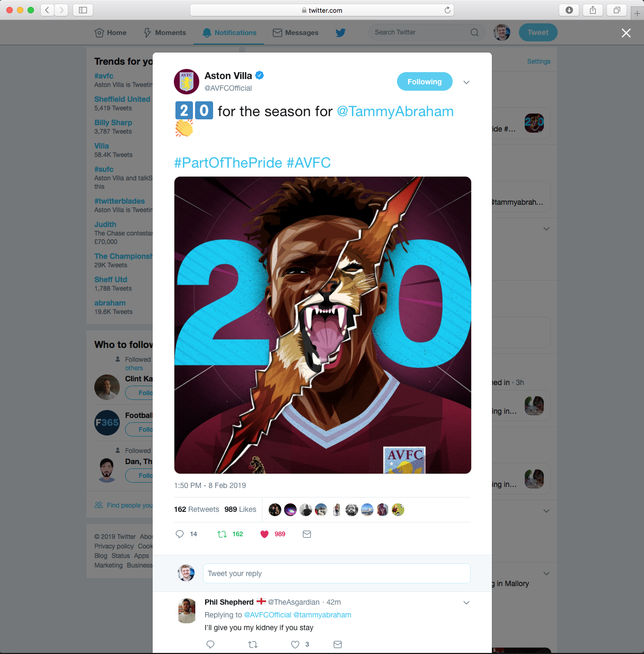Open the @TammyAbraham mention link
644x654 pixels.
395,111
